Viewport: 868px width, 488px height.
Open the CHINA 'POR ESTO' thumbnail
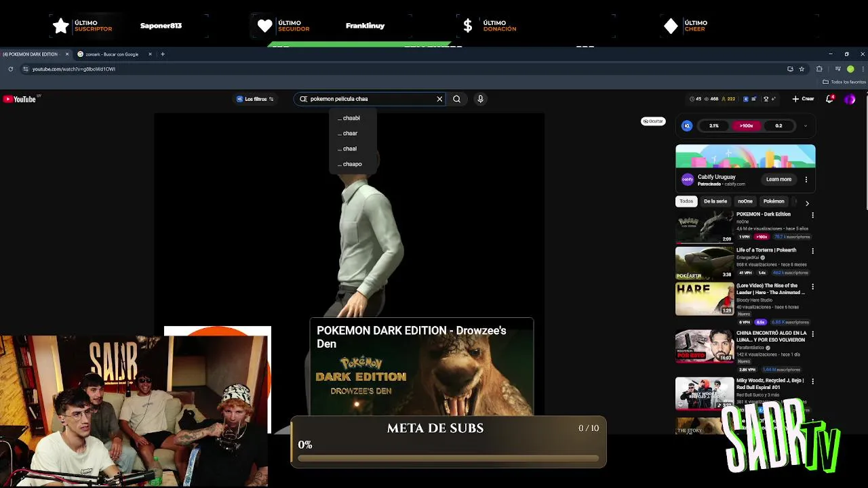pos(704,346)
